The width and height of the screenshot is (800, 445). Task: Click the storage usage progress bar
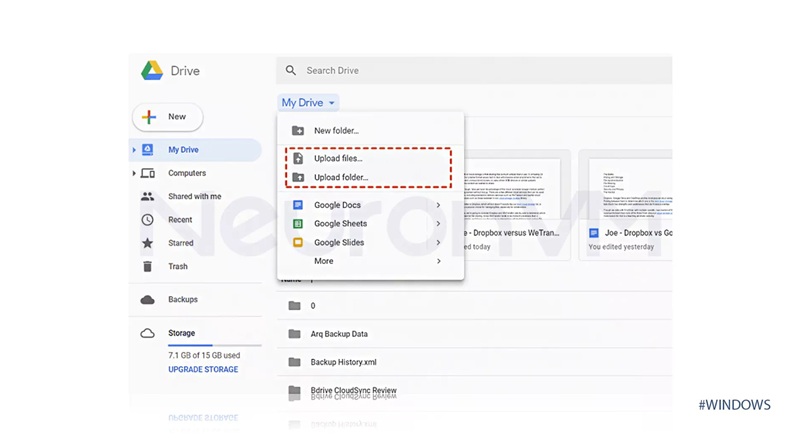click(215, 345)
